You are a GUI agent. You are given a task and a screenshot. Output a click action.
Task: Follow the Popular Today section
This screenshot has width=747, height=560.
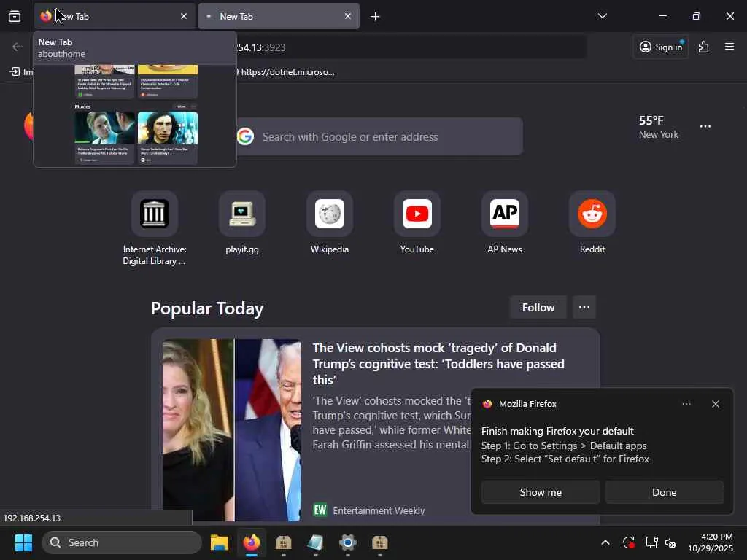[x=538, y=308]
